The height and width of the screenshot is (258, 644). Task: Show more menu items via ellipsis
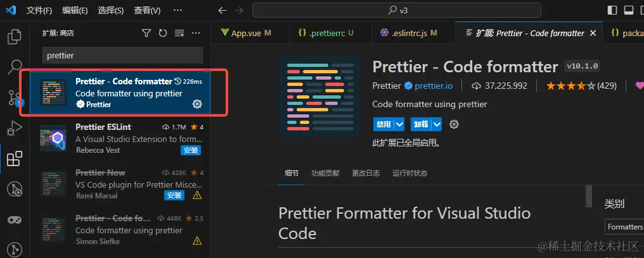(x=178, y=11)
